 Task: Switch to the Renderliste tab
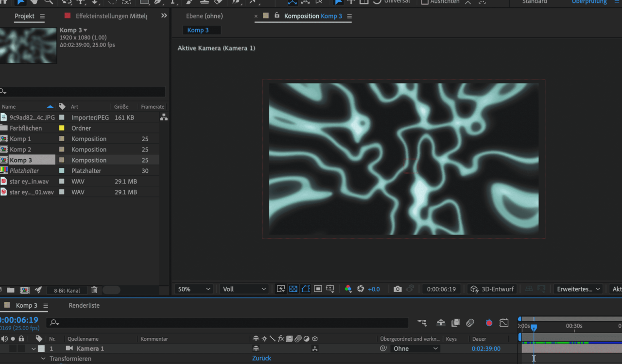coord(84,305)
